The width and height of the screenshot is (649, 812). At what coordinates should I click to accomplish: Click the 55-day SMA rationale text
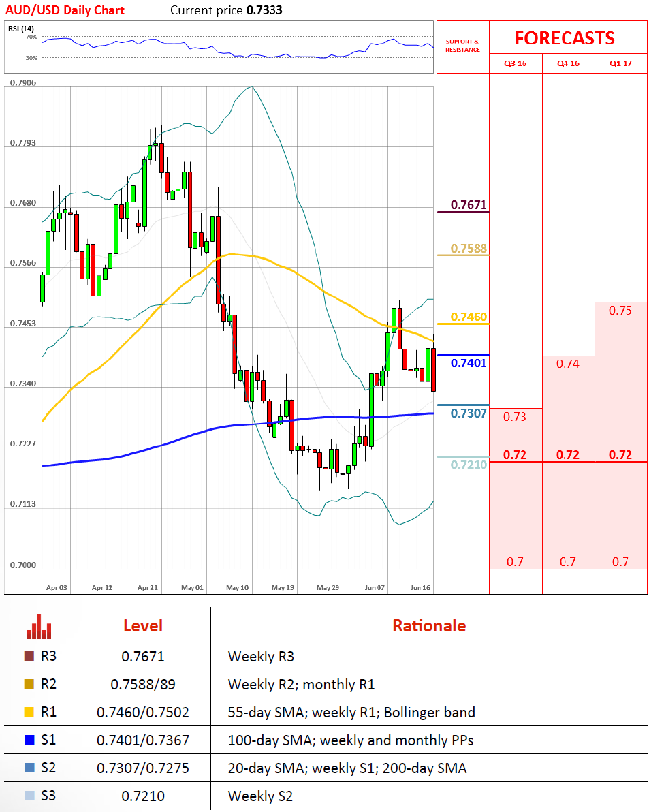tap(351, 713)
